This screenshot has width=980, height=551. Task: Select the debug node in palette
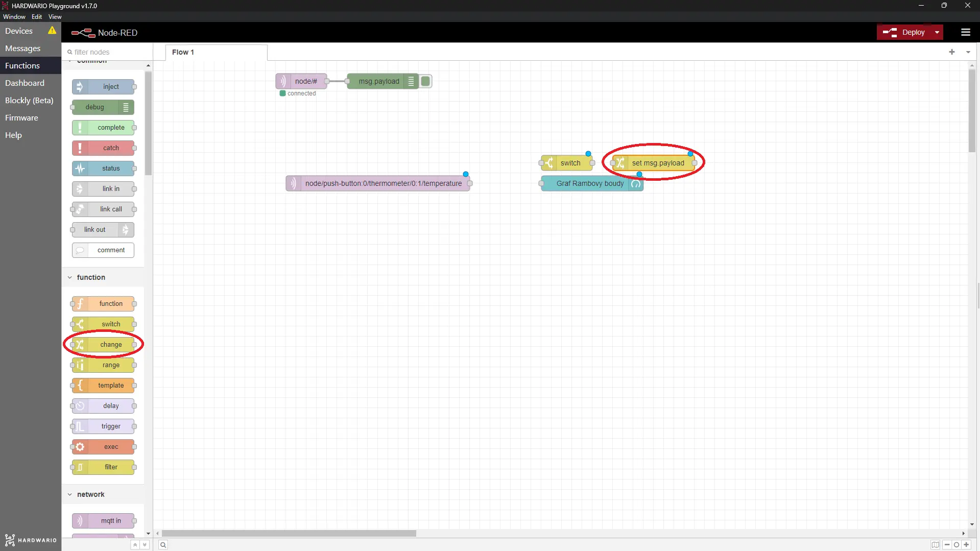coord(103,107)
